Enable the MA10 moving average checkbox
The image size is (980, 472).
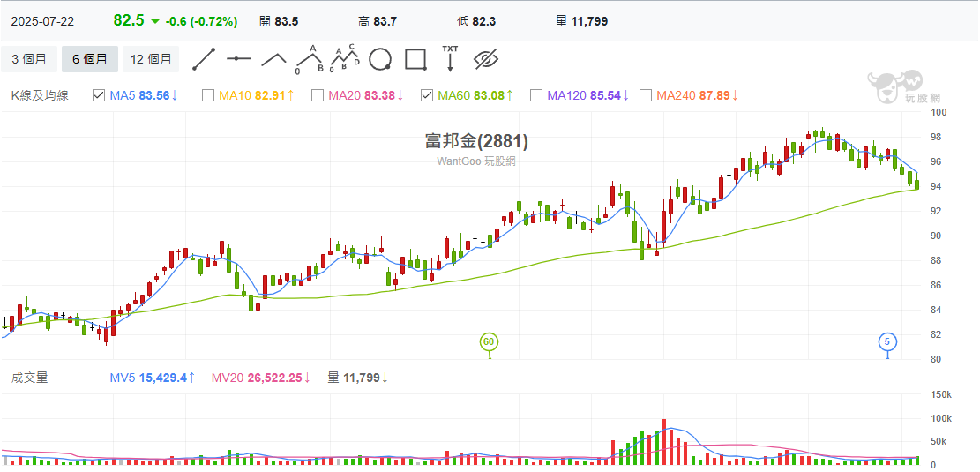[x=208, y=95]
